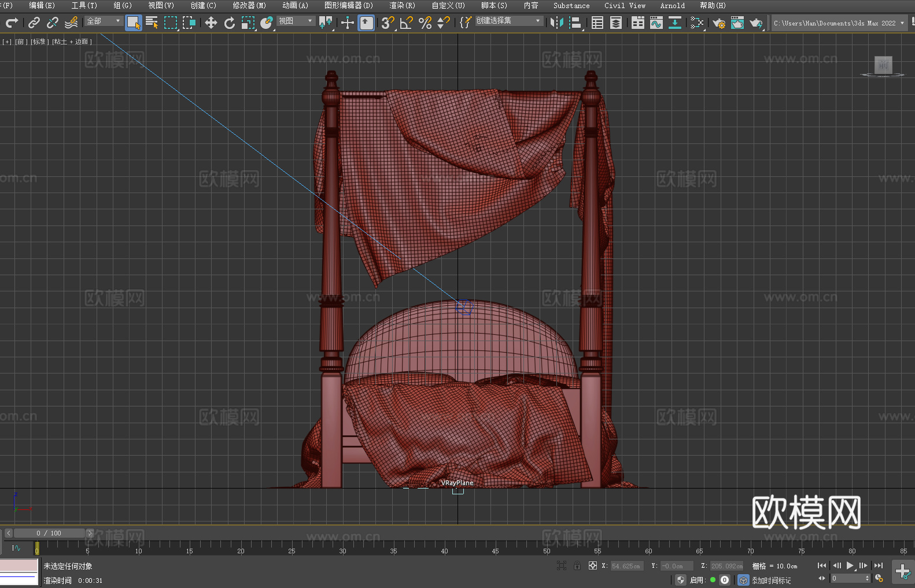Toggle the Angle Snap button
The width and height of the screenshot is (915, 588).
[406, 23]
